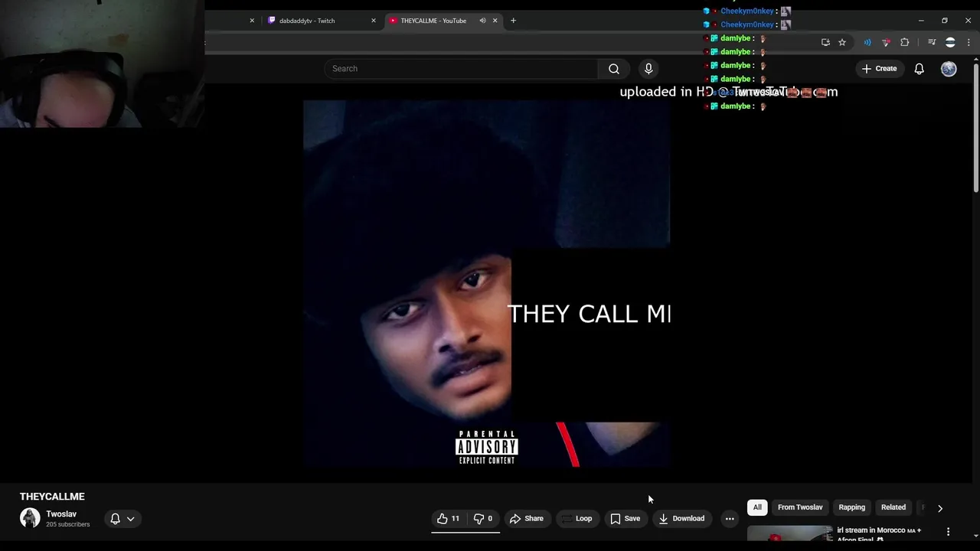Like the video with thumbs up

tap(449, 519)
